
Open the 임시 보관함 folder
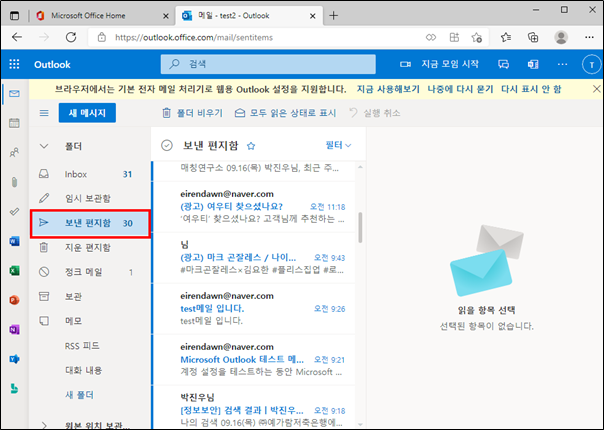tap(91, 198)
